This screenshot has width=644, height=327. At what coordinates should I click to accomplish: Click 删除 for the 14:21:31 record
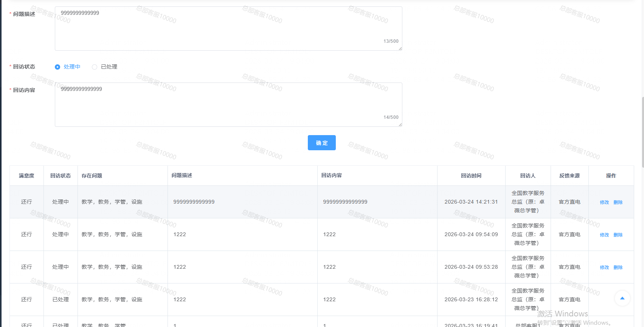pos(618,202)
